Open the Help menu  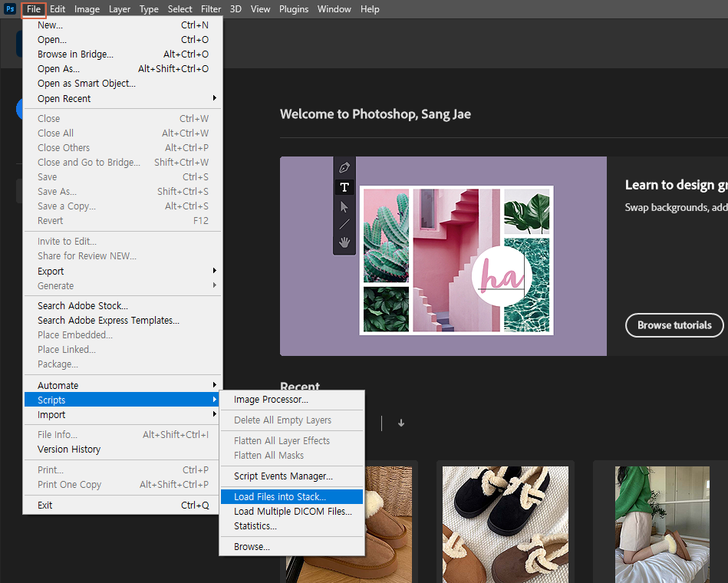tap(370, 8)
